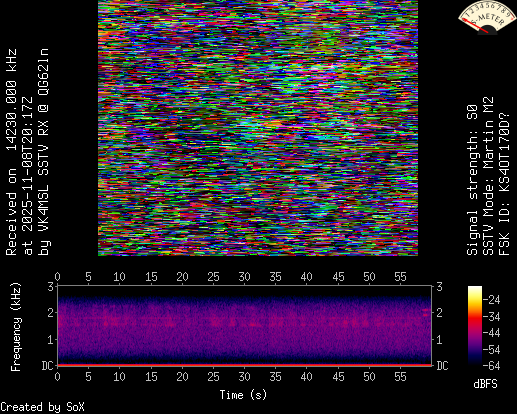517x414 pixels.
Task: Click the right "DC" frequency axis label
Action: pyautogui.click(x=442, y=366)
